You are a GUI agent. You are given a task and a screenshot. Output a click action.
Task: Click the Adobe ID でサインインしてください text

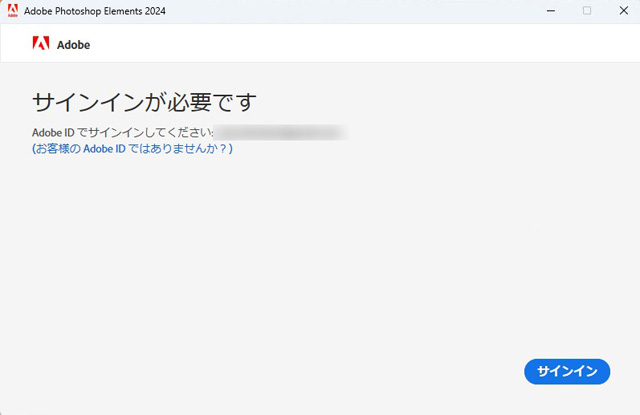122,133
